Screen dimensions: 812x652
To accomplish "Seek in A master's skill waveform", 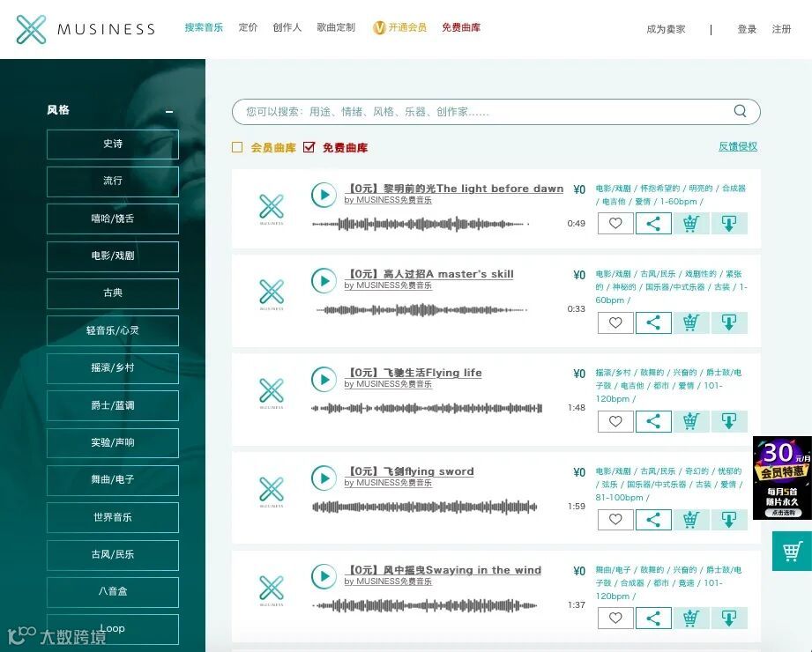I will (x=422, y=310).
